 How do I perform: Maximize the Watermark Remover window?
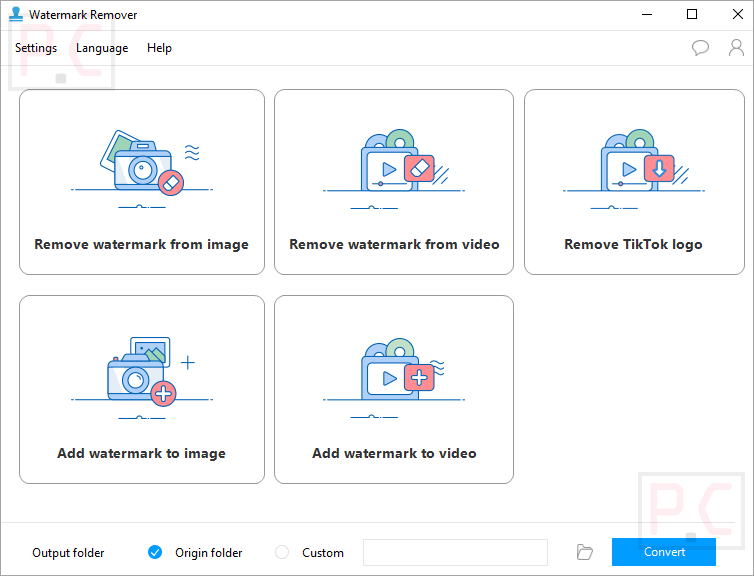click(x=691, y=14)
